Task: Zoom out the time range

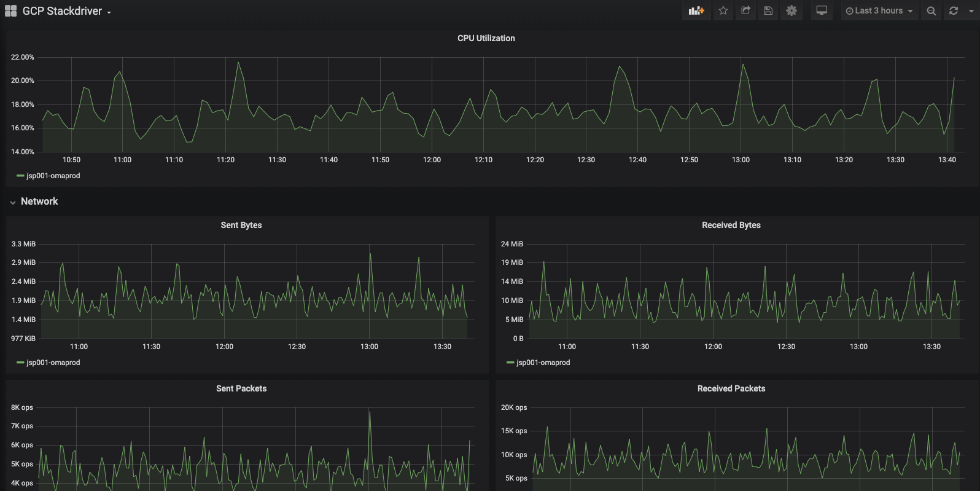Action: point(931,10)
